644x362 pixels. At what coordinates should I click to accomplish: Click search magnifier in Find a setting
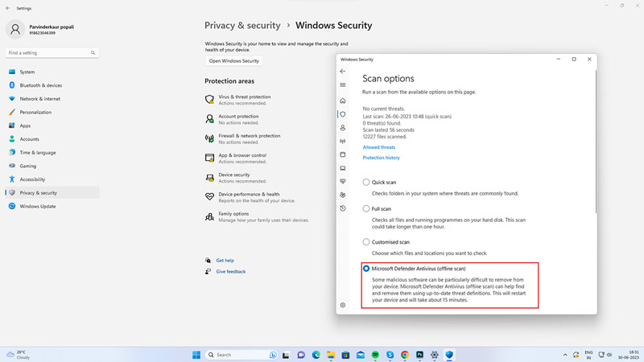(x=93, y=53)
